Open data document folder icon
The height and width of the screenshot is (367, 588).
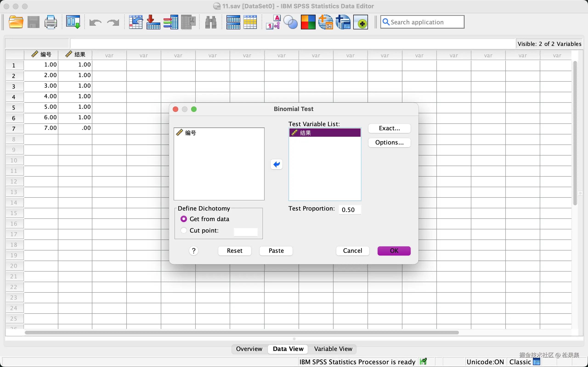tap(16, 22)
